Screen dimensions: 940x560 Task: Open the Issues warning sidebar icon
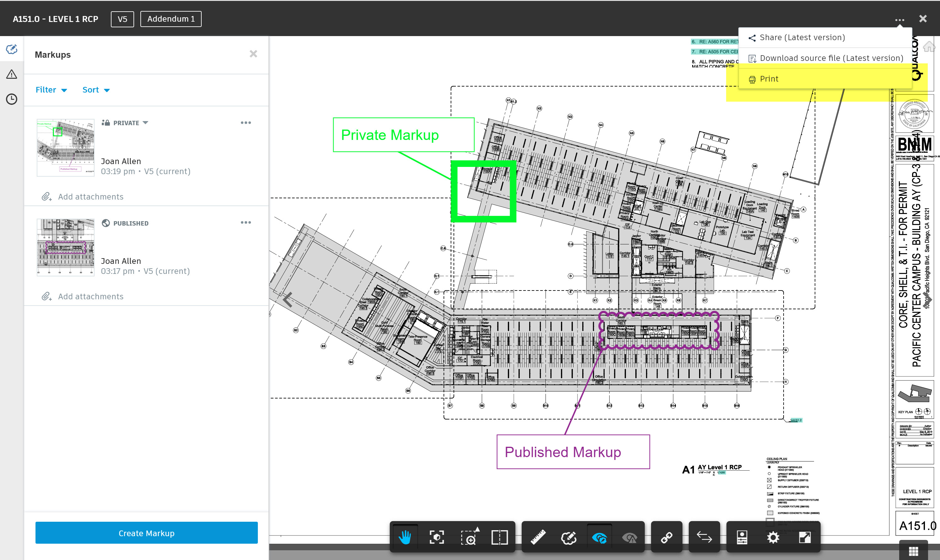pos(12,74)
